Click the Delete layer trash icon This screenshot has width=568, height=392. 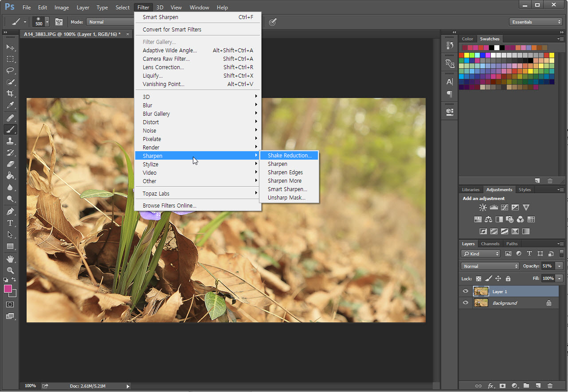click(x=550, y=386)
